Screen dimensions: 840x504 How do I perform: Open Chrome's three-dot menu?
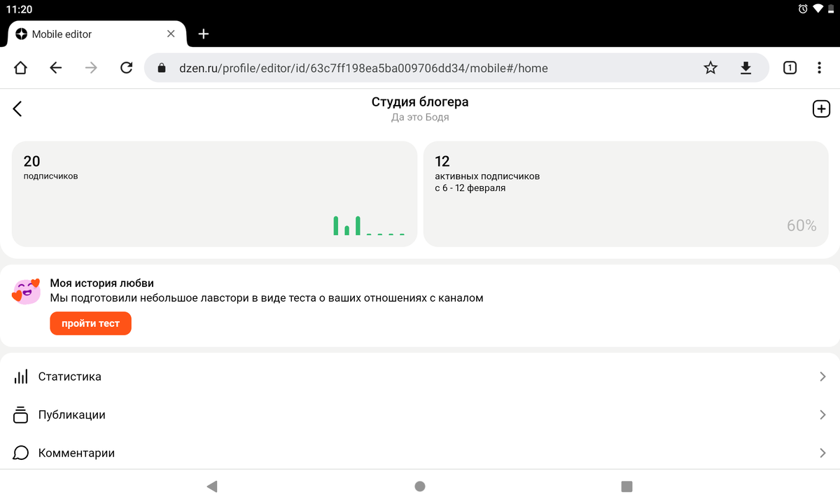pyautogui.click(x=819, y=68)
